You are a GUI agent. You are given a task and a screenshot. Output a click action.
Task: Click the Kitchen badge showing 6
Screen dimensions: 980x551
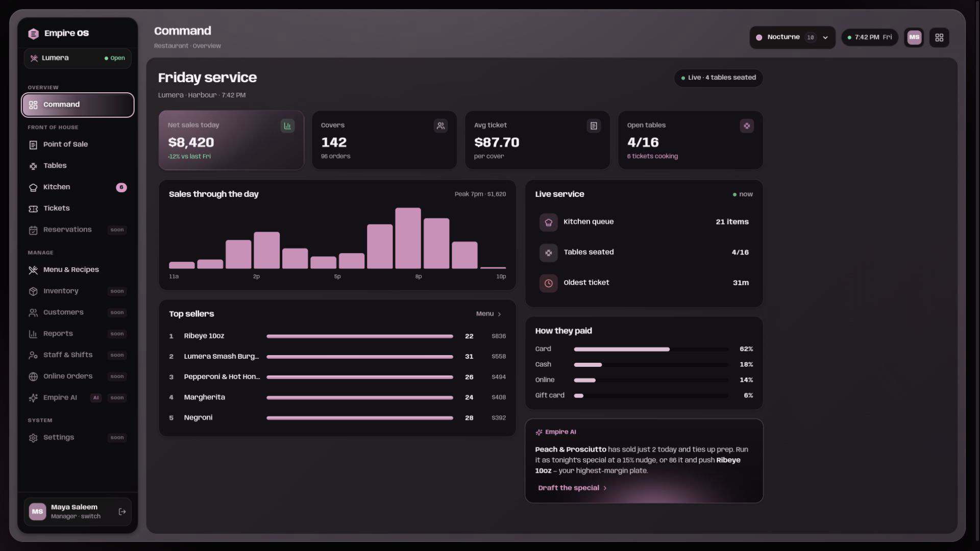[x=121, y=187]
